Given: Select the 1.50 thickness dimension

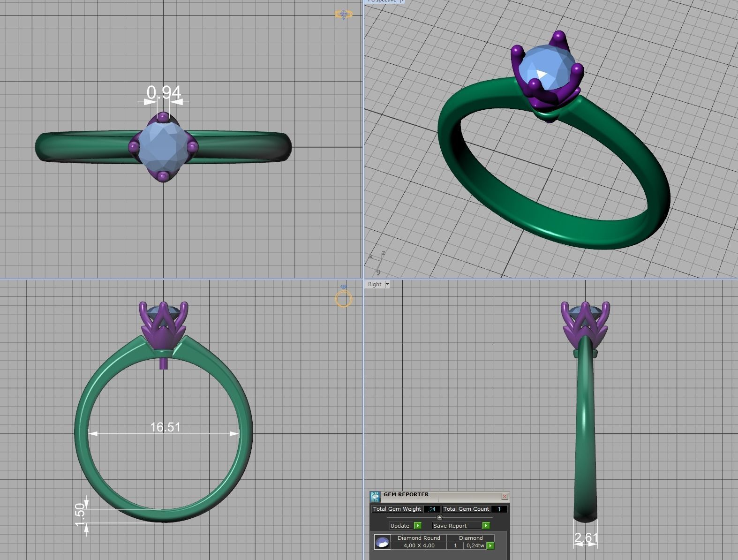Looking at the screenshot, I should [x=80, y=515].
